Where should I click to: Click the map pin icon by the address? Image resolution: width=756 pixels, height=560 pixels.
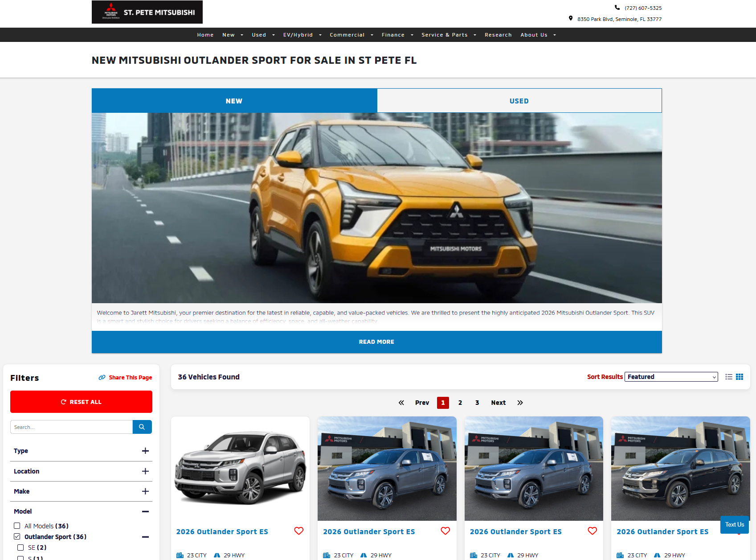(x=571, y=19)
